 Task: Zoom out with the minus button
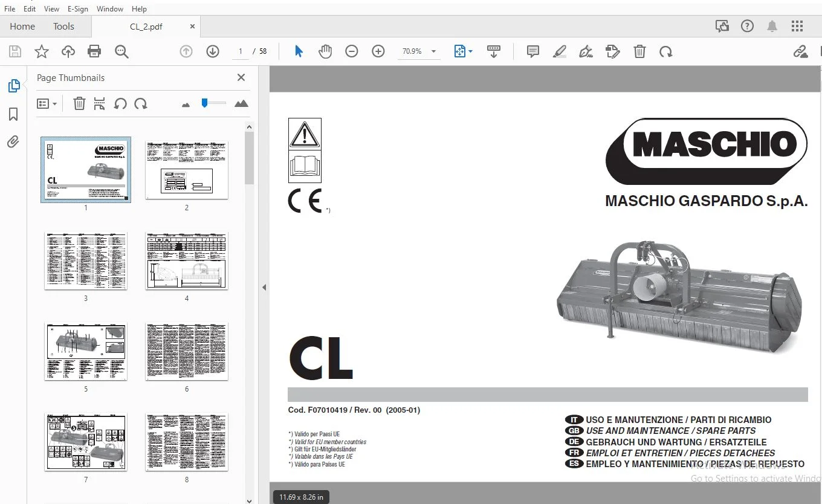point(352,52)
